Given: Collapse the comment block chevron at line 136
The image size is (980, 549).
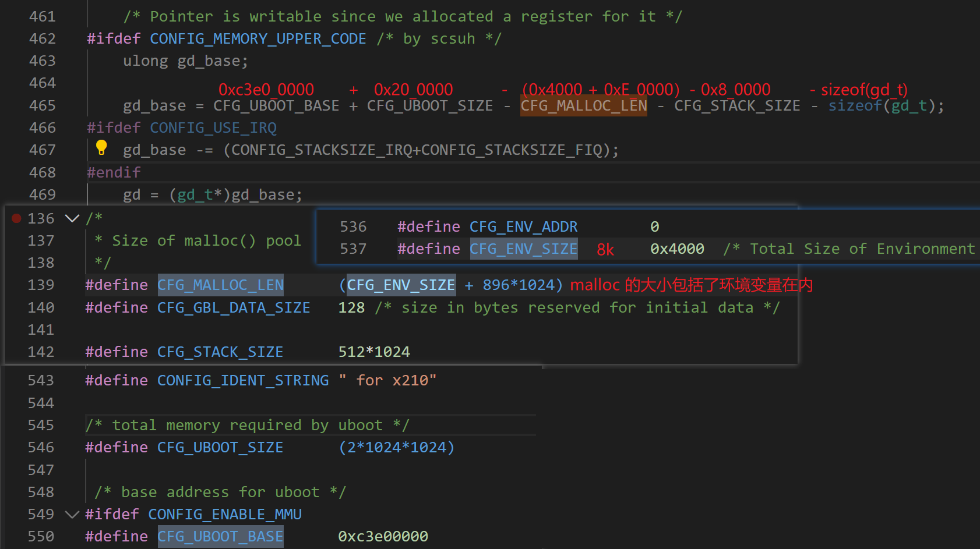Looking at the screenshot, I should 72,218.
